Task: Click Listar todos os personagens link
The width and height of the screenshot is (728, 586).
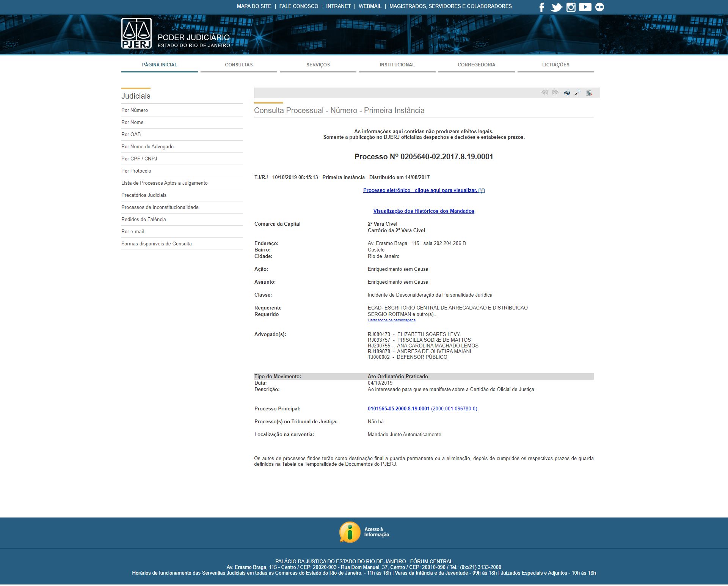Action: [391, 320]
